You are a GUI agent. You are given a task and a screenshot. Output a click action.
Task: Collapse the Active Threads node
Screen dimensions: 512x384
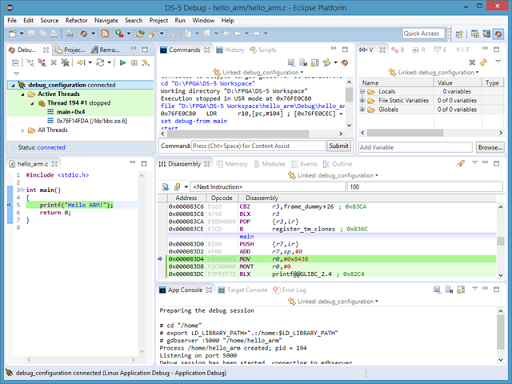[23, 94]
